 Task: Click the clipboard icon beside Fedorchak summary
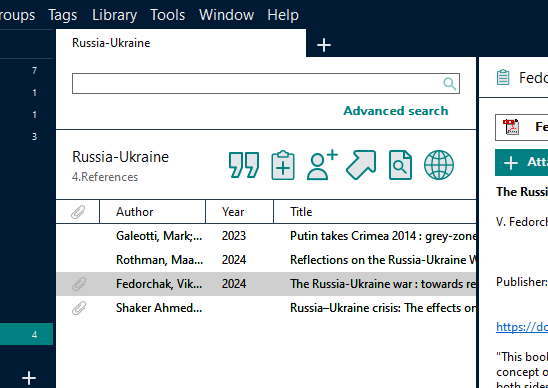coord(503,77)
